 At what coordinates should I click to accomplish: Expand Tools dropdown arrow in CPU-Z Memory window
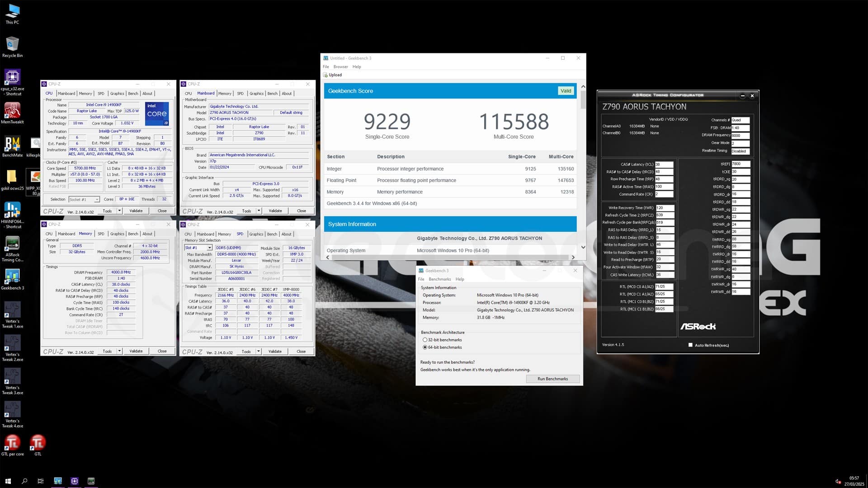119,351
